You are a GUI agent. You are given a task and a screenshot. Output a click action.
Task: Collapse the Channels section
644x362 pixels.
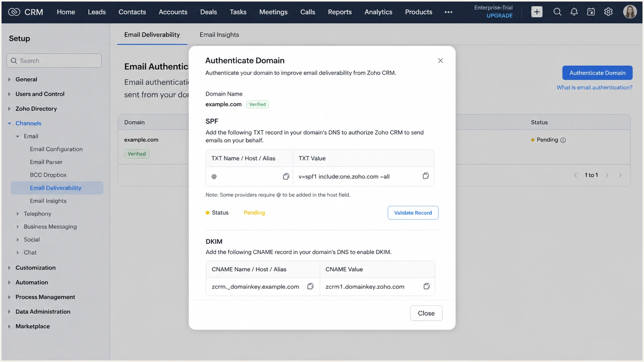pos(9,123)
